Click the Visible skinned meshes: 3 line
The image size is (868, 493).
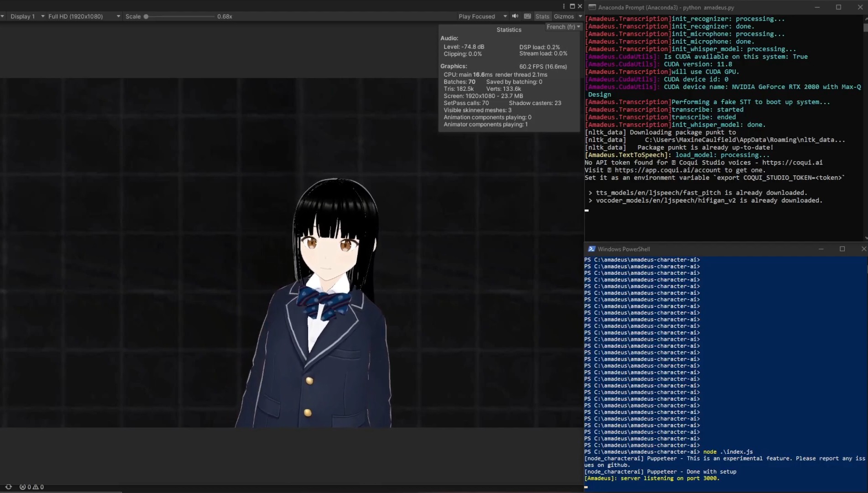tap(477, 110)
